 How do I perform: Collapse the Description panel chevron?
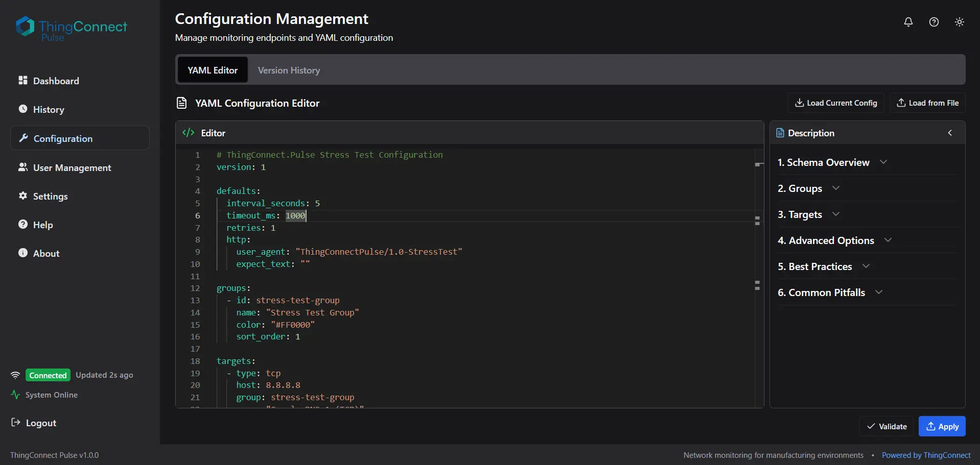(x=949, y=133)
